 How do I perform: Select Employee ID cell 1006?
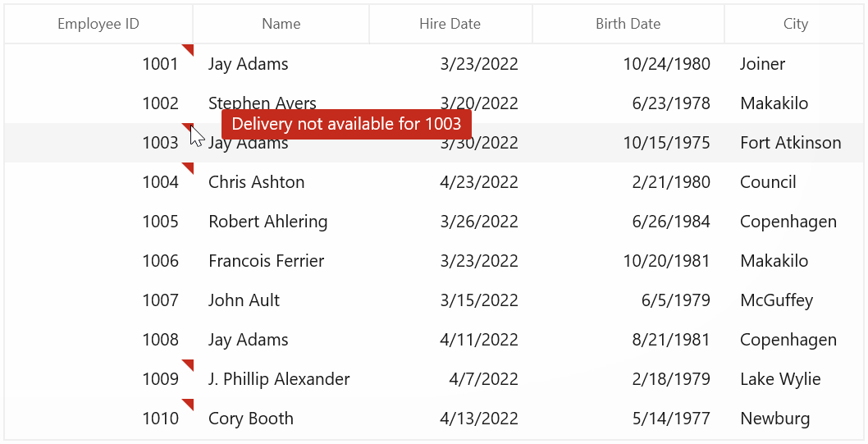click(98, 261)
